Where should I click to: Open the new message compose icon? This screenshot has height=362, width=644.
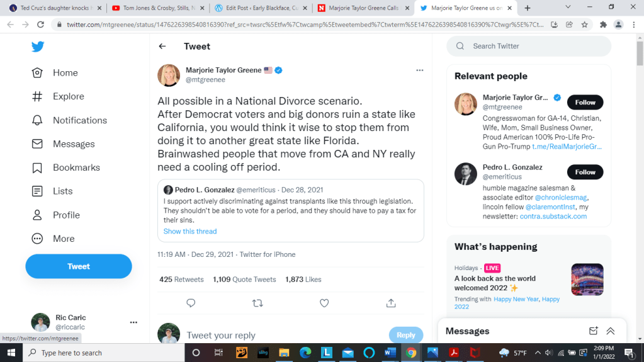point(593,331)
